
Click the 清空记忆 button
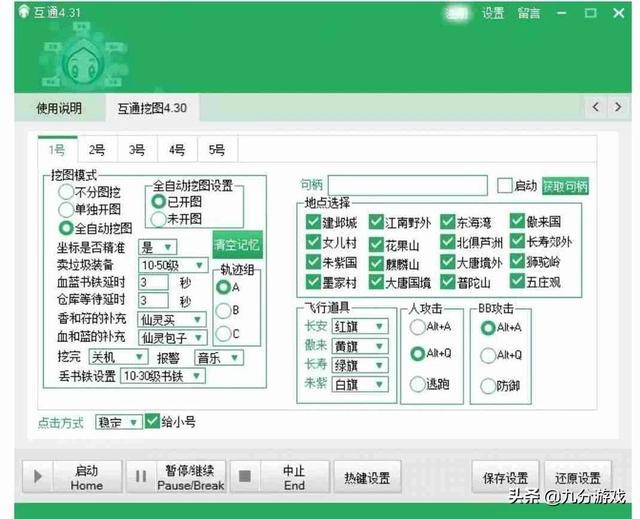pyautogui.click(x=237, y=245)
